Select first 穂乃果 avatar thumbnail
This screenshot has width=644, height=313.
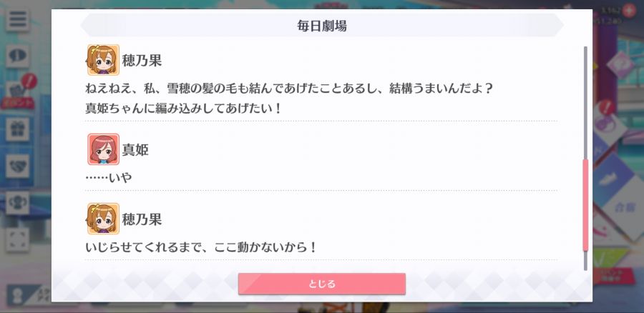coord(103,60)
